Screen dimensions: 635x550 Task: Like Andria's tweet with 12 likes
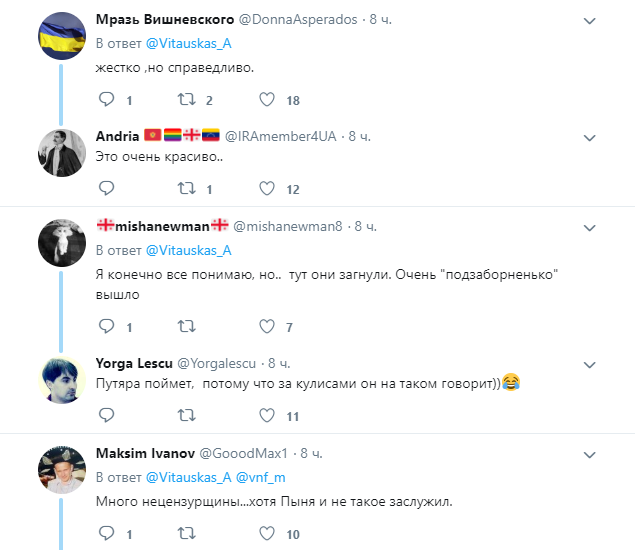click(267, 188)
